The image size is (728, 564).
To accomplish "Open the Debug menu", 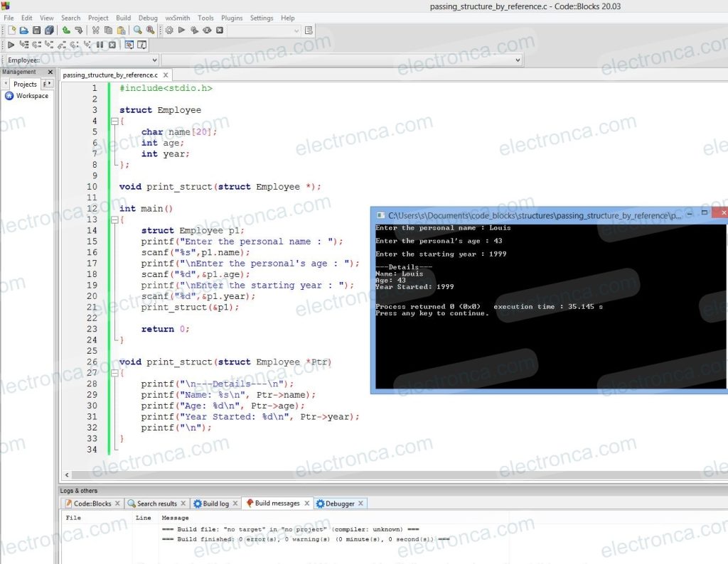I will pos(148,18).
